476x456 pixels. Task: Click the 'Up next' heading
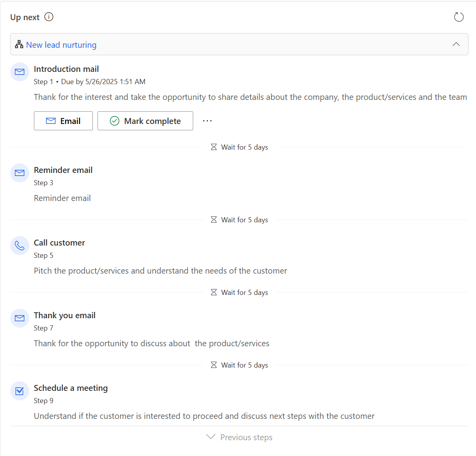pyautogui.click(x=25, y=17)
